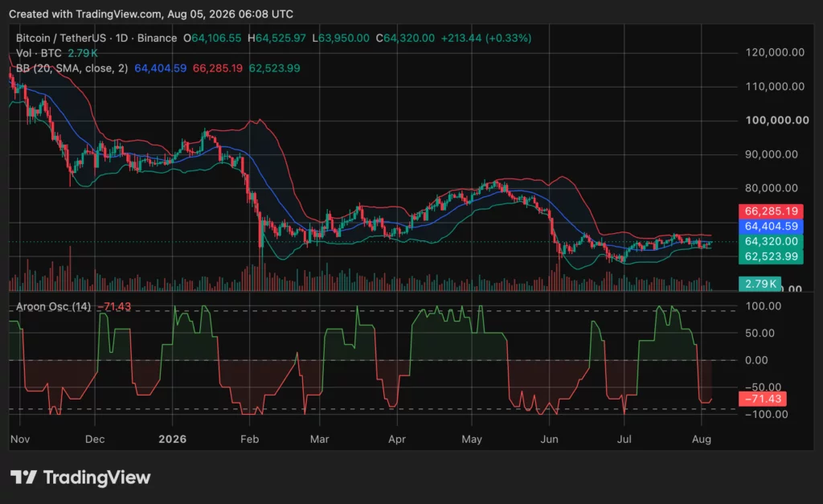Click the 50.00 Aroon scale label
The image size is (823, 504).
[x=760, y=334]
